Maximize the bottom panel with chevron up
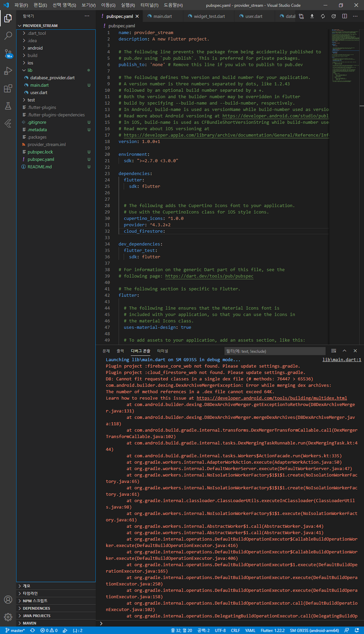 click(345, 351)
